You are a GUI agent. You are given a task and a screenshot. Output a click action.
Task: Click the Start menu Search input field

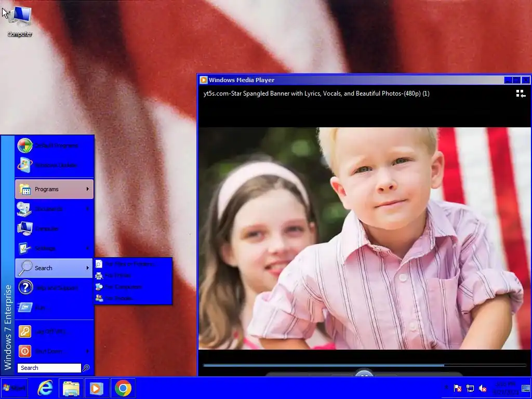[x=49, y=368]
